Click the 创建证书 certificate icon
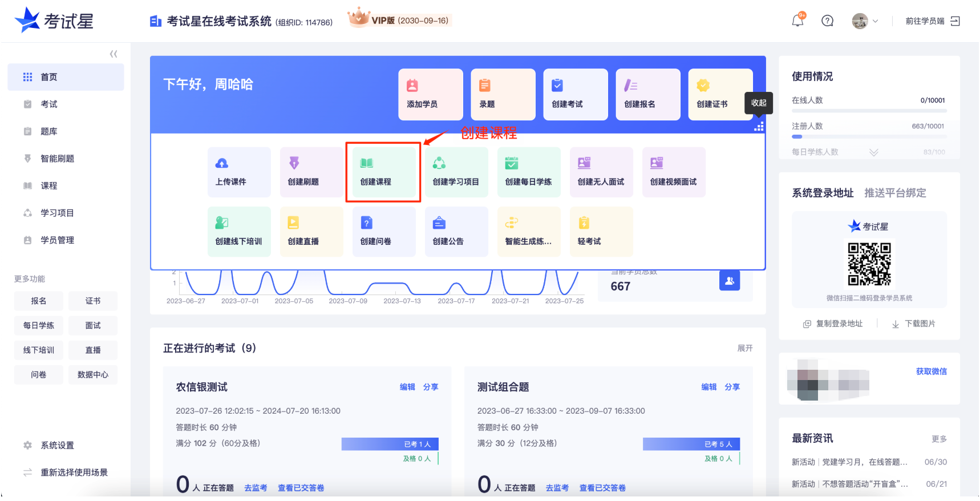This screenshot has width=980, height=501. 703,86
